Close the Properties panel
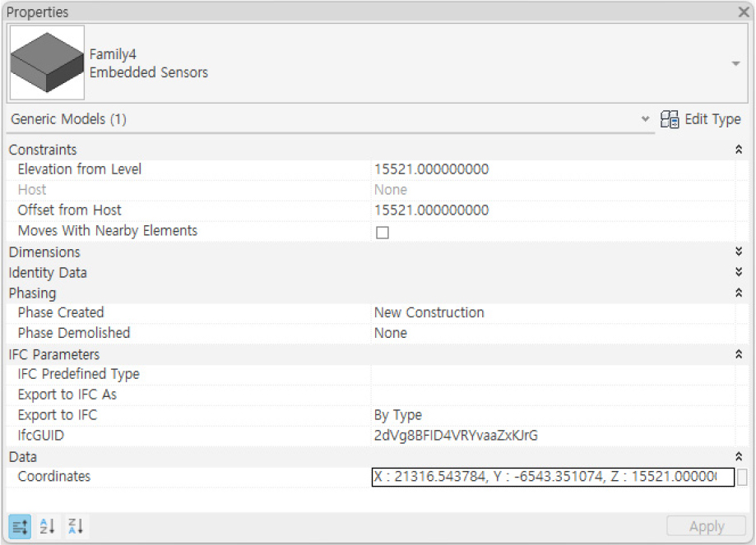 [x=743, y=12]
